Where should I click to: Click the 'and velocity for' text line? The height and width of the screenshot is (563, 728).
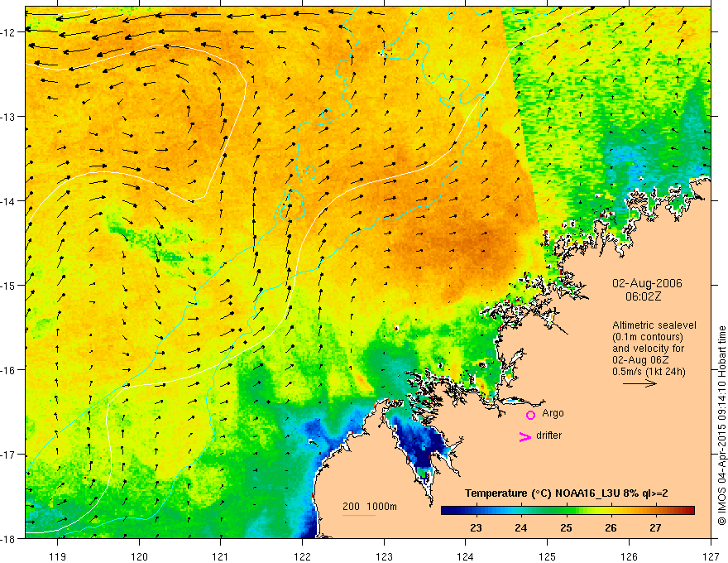[648, 348]
